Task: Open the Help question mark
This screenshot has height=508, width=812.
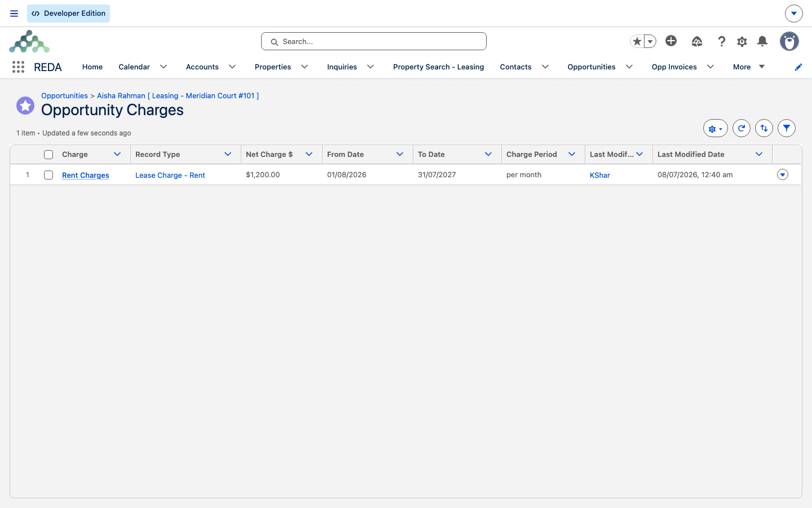Action: pos(721,41)
